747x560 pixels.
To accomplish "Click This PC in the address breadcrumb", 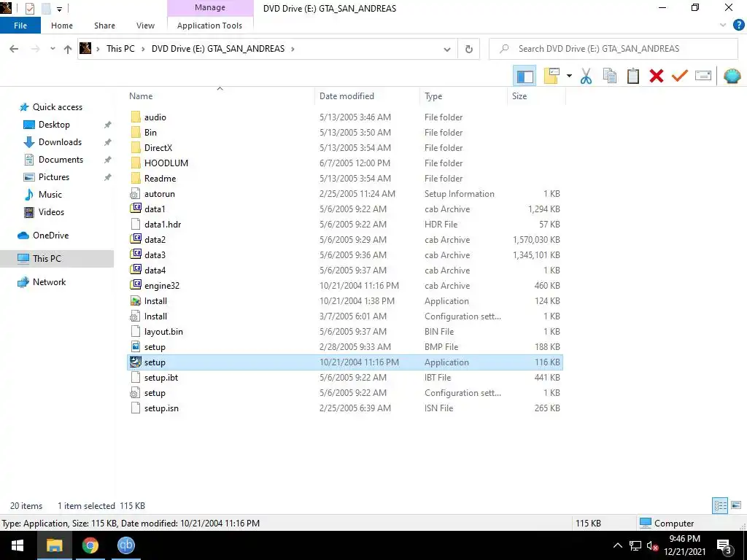I will click(x=120, y=49).
